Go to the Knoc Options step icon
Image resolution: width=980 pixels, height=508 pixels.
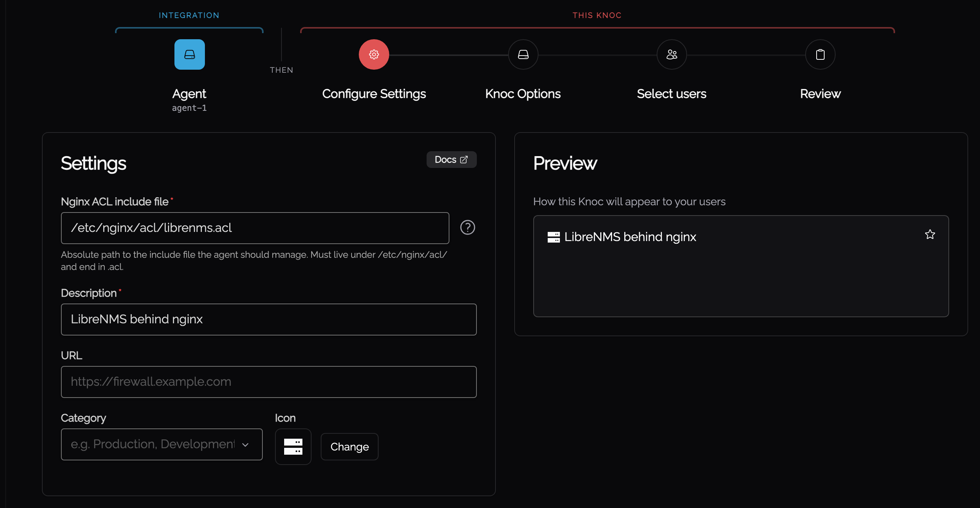coord(523,54)
